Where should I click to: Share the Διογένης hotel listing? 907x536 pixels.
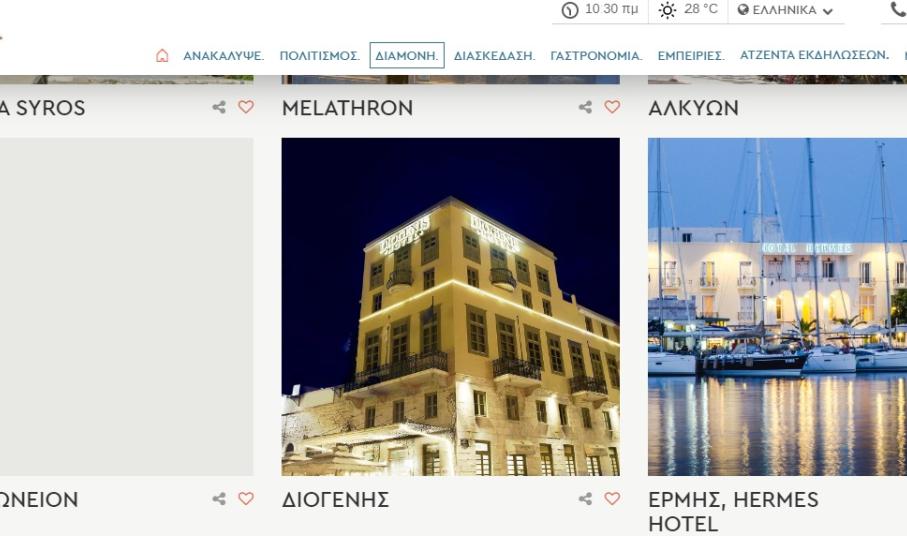point(585,498)
